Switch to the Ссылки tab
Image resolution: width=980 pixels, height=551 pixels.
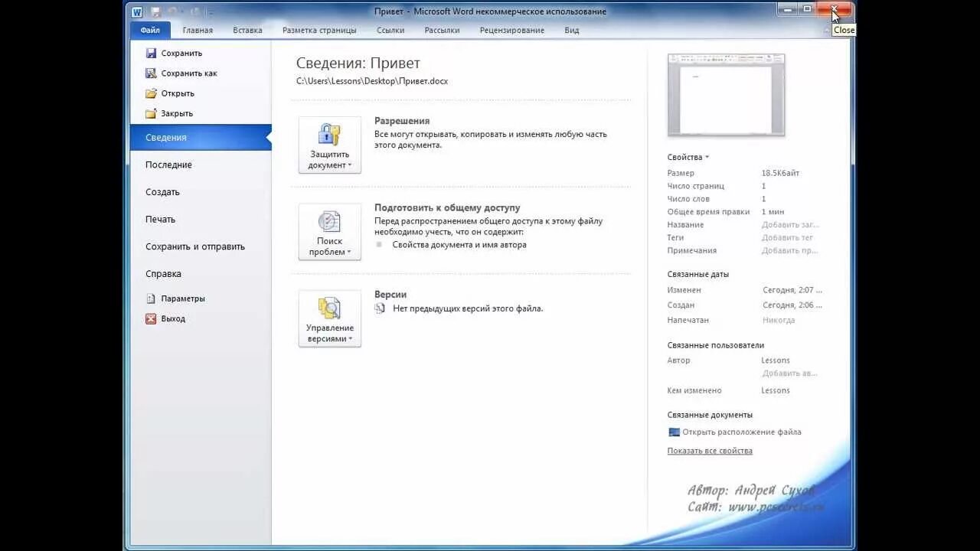pyautogui.click(x=390, y=31)
